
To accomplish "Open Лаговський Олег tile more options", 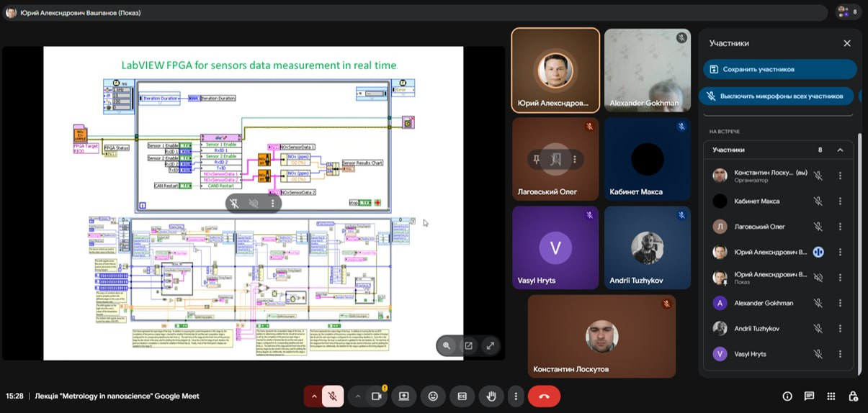I will (574, 159).
